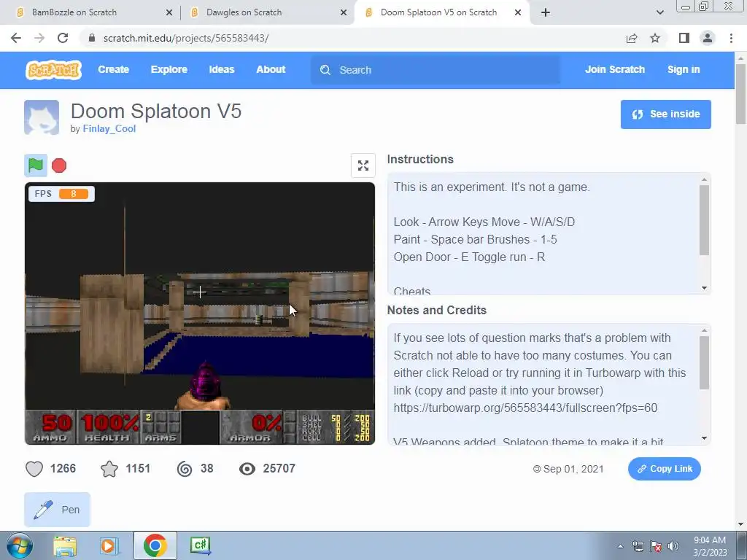Open the Explore menu item
This screenshot has width=747, height=560.
(x=169, y=69)
